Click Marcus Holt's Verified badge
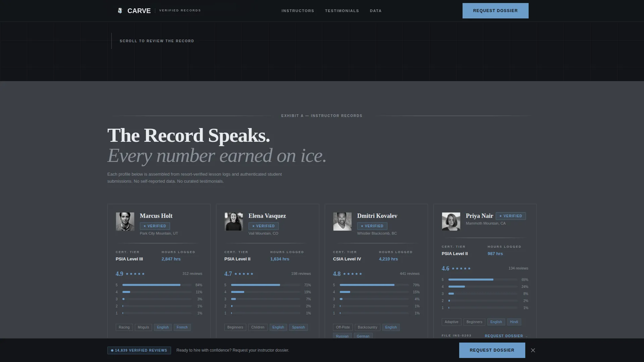The height and width of the screenshot is (362, 644). click(155, 226)
